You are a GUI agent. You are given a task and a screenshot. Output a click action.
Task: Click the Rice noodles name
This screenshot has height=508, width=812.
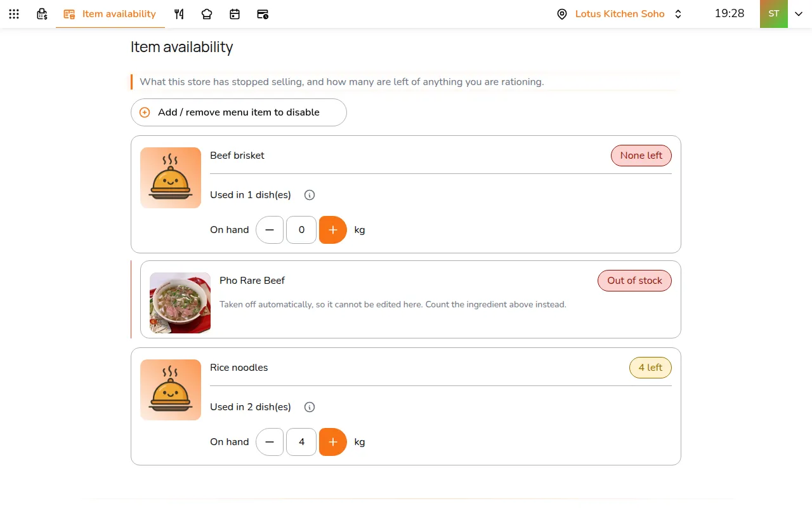[239, 368]
